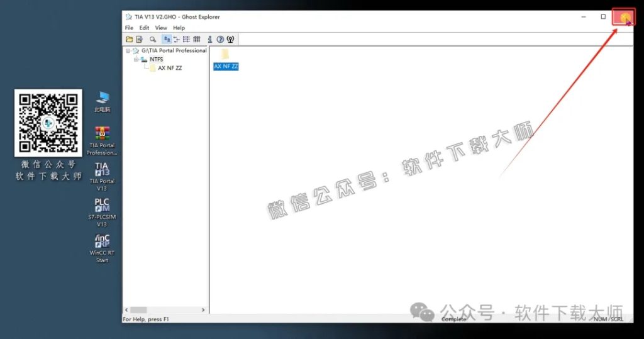The width and height of the screenshot is (644, 339).
Task: Click the tree pane scroll right arrow
Action: coord(203,310)
